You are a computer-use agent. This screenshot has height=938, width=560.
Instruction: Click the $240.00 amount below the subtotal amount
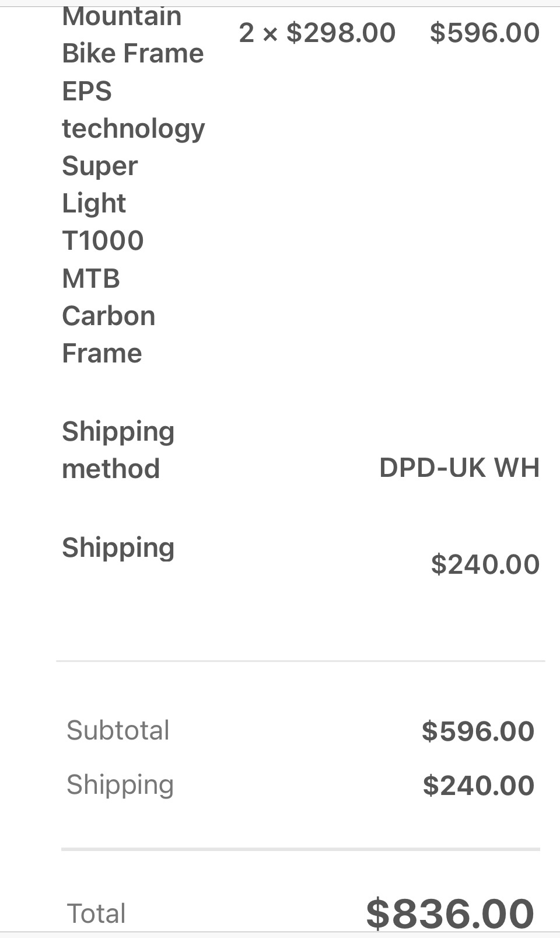pyautogui.click(x=478, y=786)
